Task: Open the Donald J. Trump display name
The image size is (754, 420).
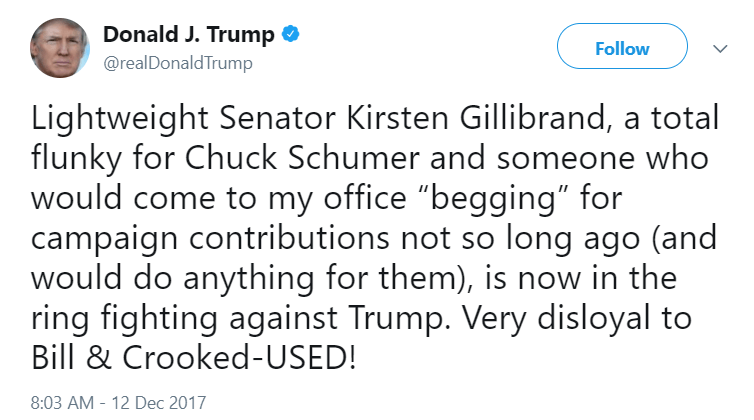Action: [190, 35]
